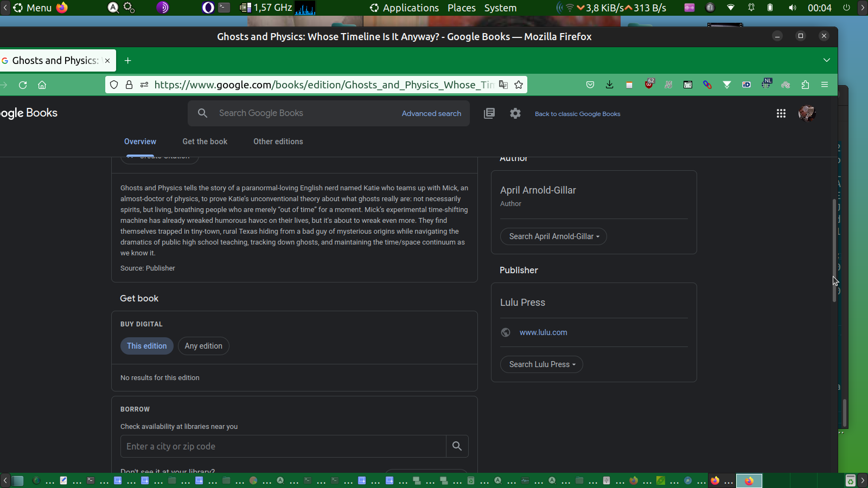868x488 pixels.
Task: Show site security padlock info
Action: pos(129,85)
